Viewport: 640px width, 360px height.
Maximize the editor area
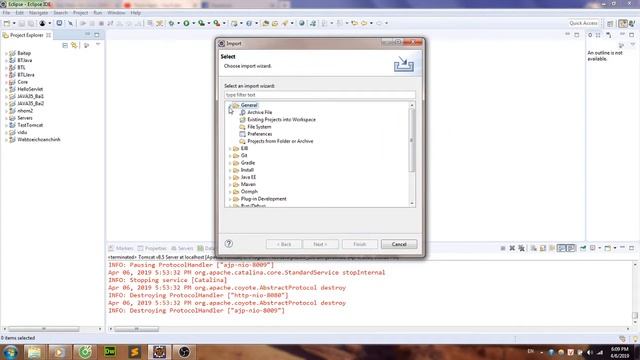pos(577,35)
